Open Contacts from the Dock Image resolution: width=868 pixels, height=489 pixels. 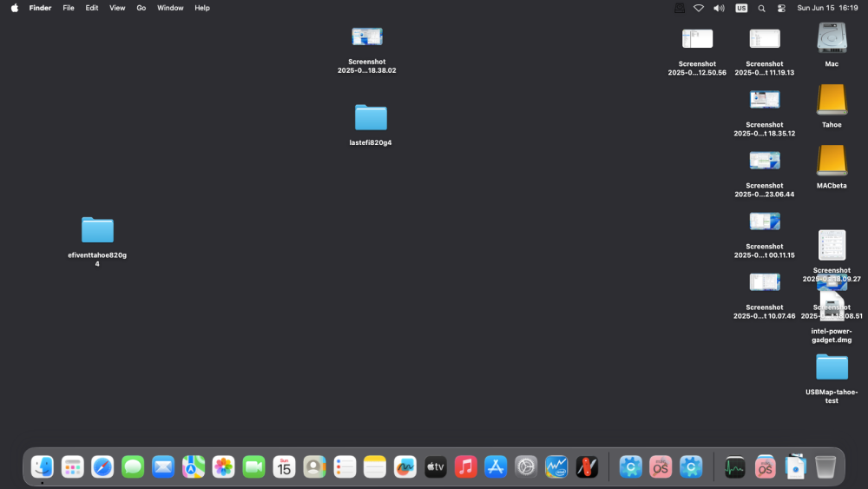(314, 466)
